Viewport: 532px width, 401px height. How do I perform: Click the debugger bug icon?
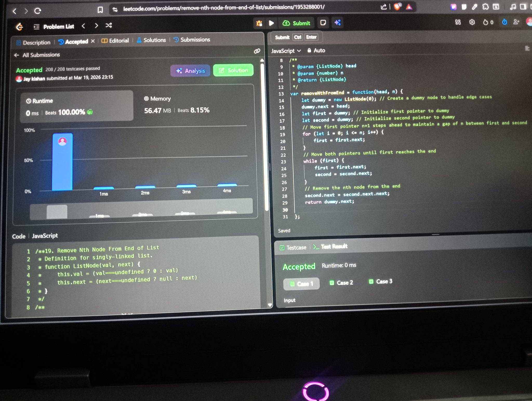pos(259,23)
